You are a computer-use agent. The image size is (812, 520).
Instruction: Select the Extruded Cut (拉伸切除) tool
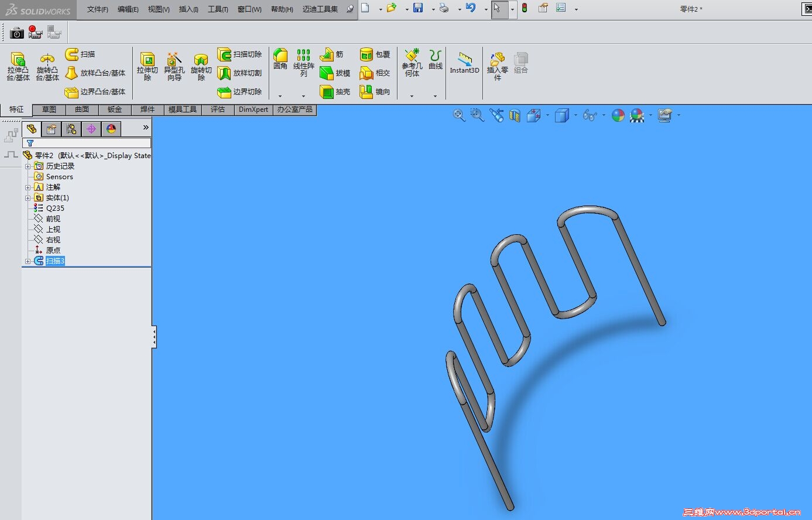[x=148, y=66]
